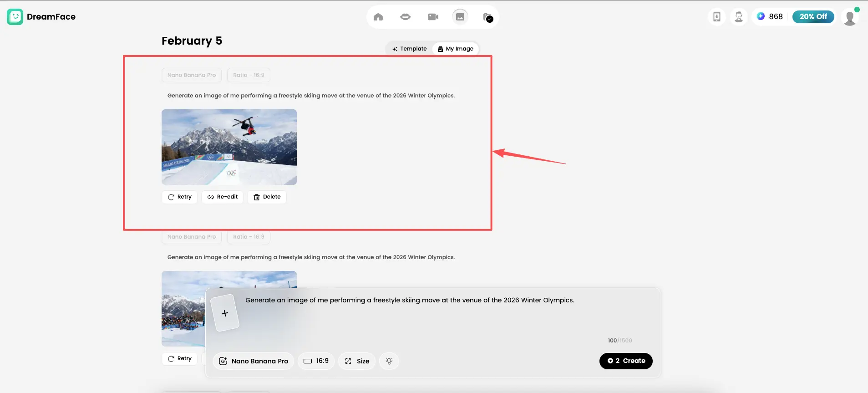Open the Nano Banana Pro model selector
The width and height of the screenshot is (868, 393).
[x=254, y=361]
